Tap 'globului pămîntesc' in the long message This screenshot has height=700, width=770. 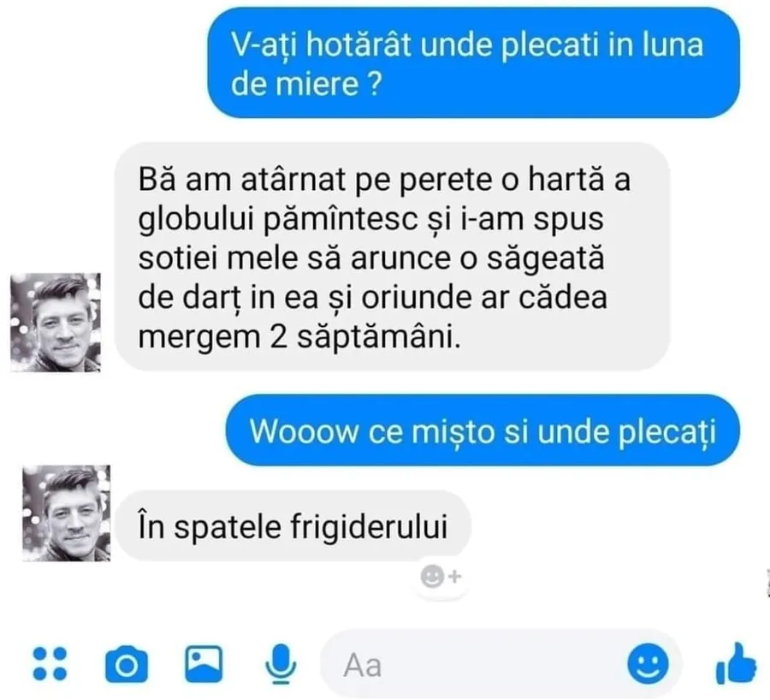click(x=277, y=218)
